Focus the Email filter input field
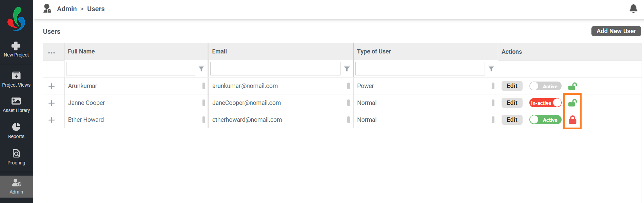 (x=275, y=69)
